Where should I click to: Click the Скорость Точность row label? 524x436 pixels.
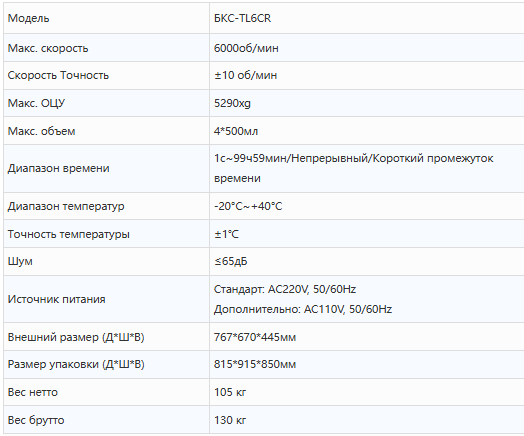pyautogui.click(x=58, y=75)
